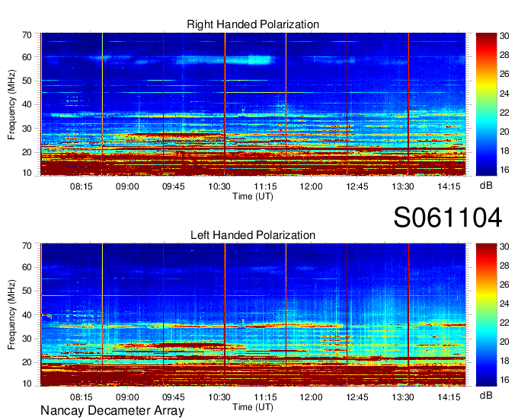Click the "28" colorbar value of Left Handed plot
Screen dimensions: 518x420
pos(504,266)
